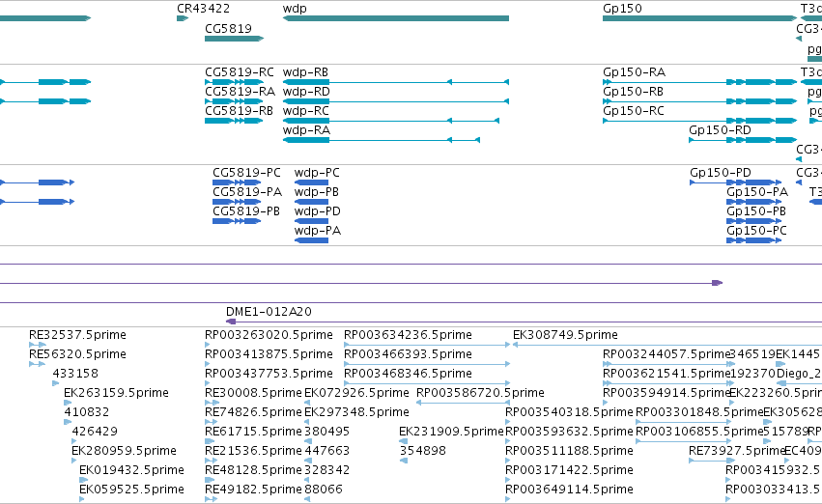Viewport: 822px width, 504px height.
Task: Select EST EK231909.5prime
Action: pyautogui.click(x=451, y=432)
